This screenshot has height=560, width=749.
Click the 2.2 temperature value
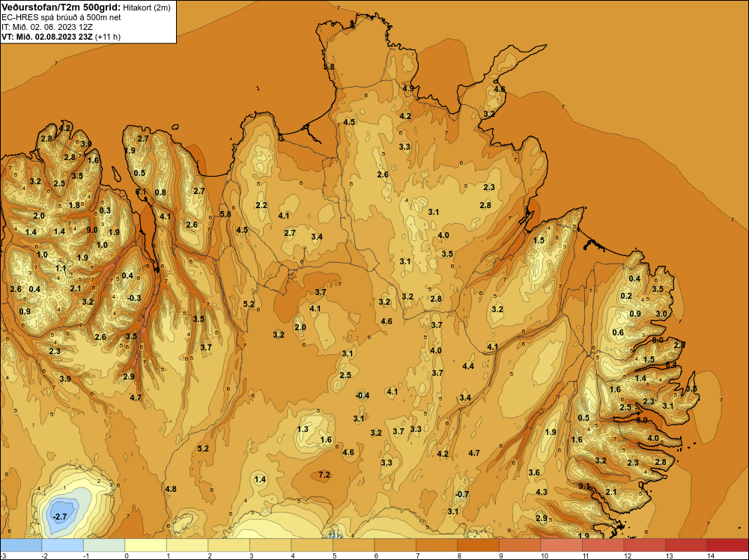(261, 205)
